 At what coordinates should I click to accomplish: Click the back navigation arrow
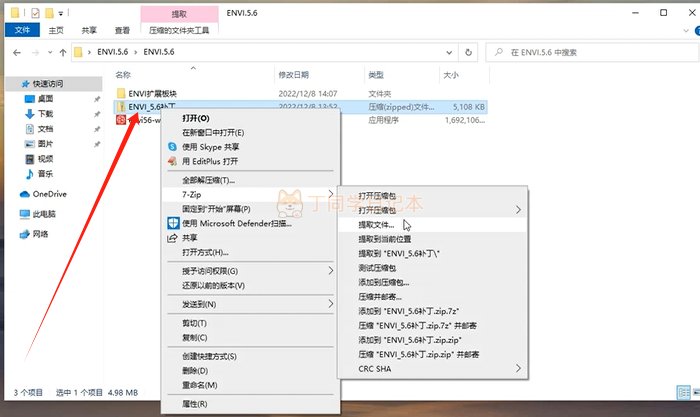coord(15,50)
